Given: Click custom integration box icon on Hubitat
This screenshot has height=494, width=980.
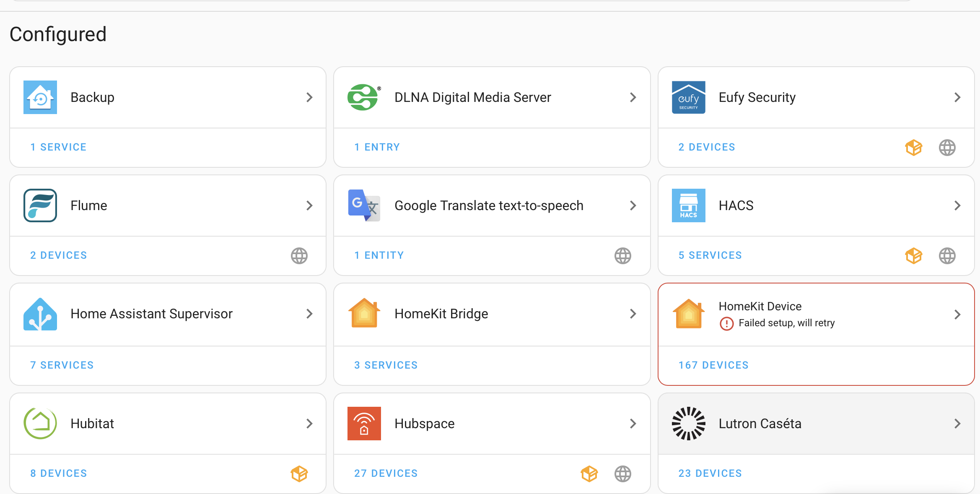Looking at the screenshot, I should pyautogui.click(x=299, y=474).
